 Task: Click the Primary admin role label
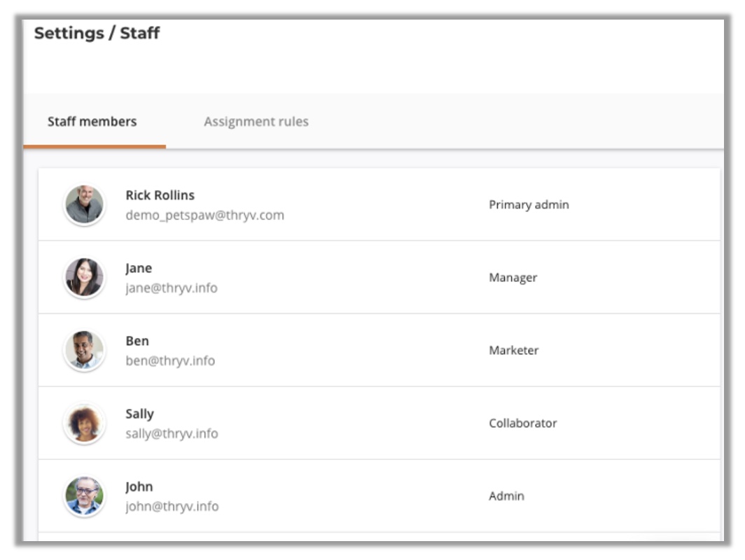click(529, 205)
